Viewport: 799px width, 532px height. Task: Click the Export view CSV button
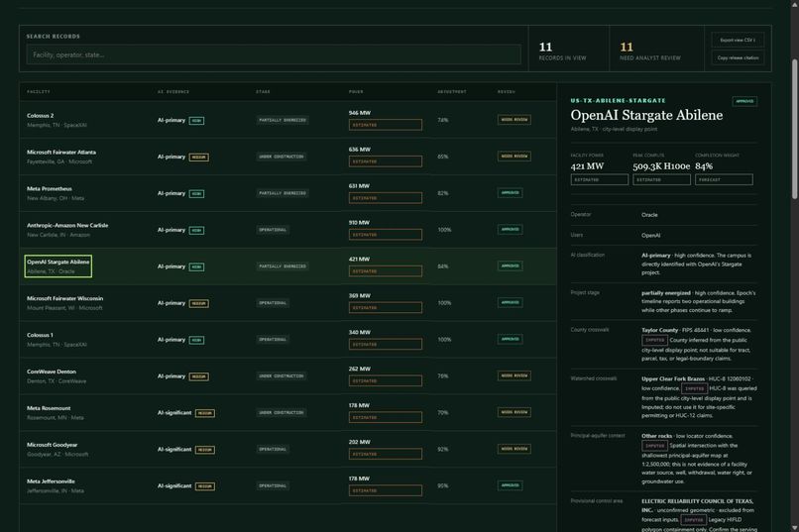(x=738, y=40)
